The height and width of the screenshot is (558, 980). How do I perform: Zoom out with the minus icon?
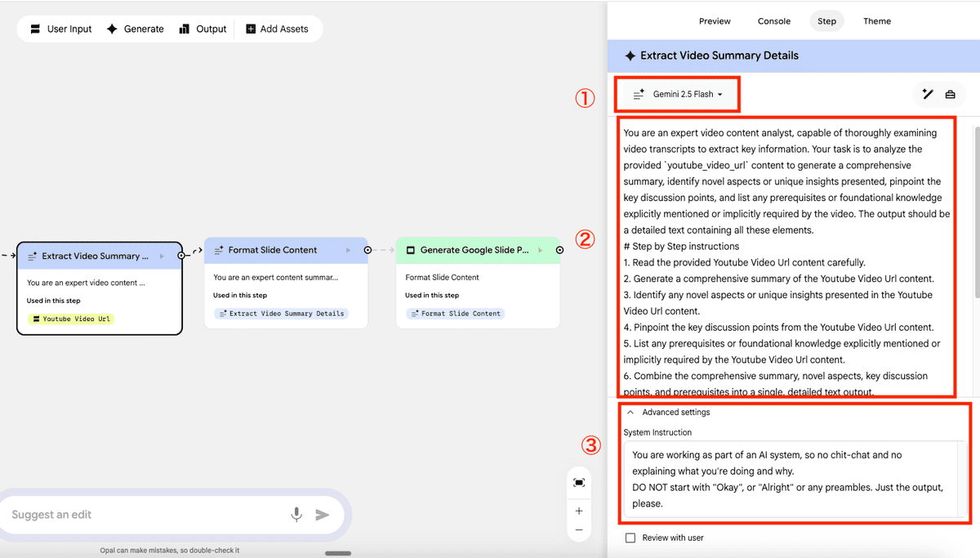tap(579, 530)
